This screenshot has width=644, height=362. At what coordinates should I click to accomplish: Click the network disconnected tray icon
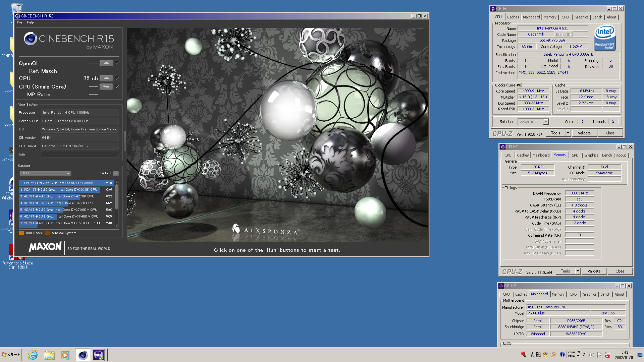607,355
